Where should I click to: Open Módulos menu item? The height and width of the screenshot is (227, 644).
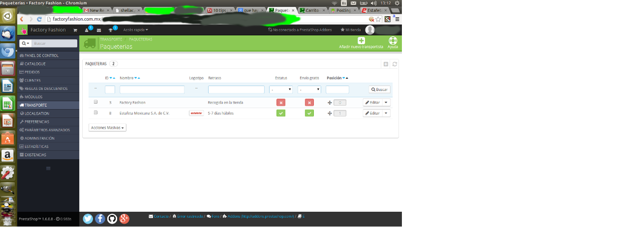[x=48, y=97]
